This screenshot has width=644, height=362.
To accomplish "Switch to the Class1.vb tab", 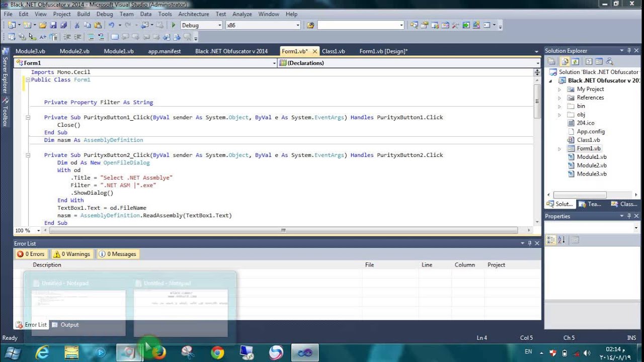I will tap(334, 51).
